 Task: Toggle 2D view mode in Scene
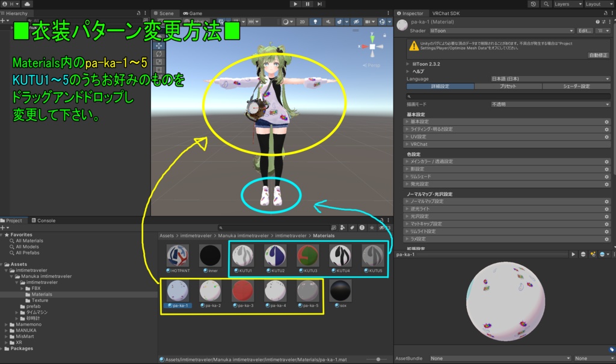302,22
